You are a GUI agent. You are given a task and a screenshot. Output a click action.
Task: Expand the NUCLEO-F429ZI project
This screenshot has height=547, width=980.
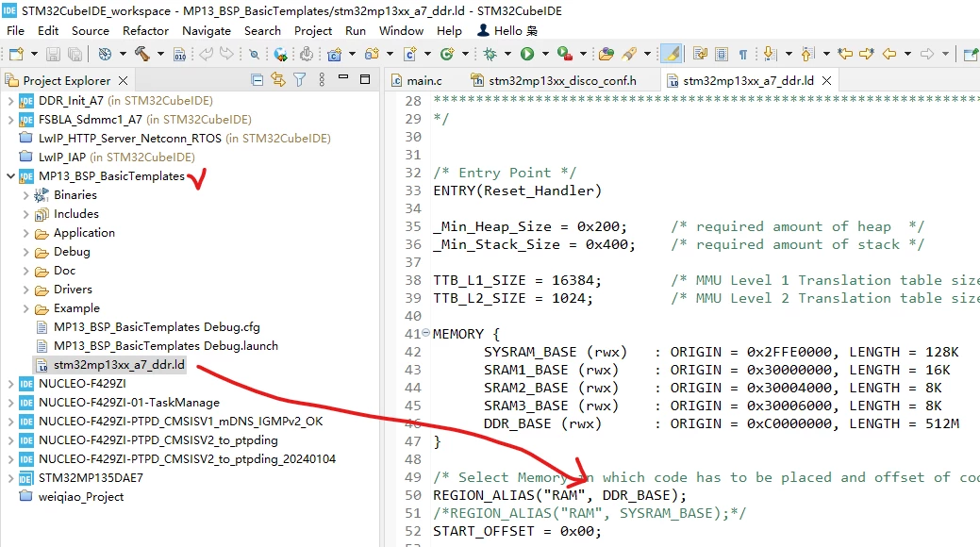pyautogui.click(x=10, y=384)
